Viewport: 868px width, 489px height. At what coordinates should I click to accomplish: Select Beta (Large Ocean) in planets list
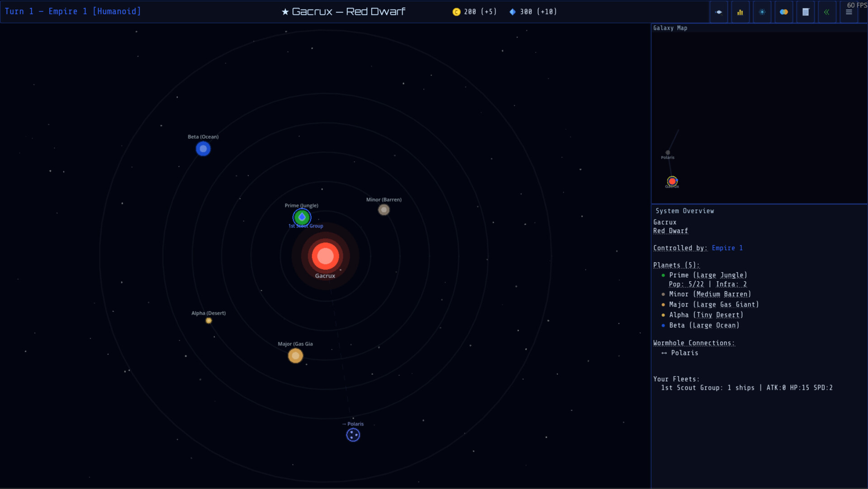pos(704,326)
